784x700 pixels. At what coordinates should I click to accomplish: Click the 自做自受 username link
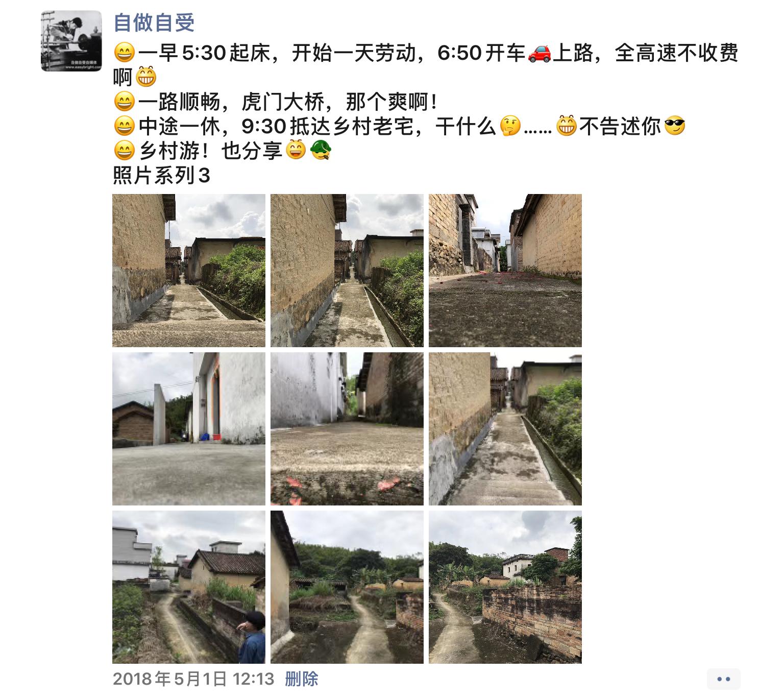(x=154, y=22)
